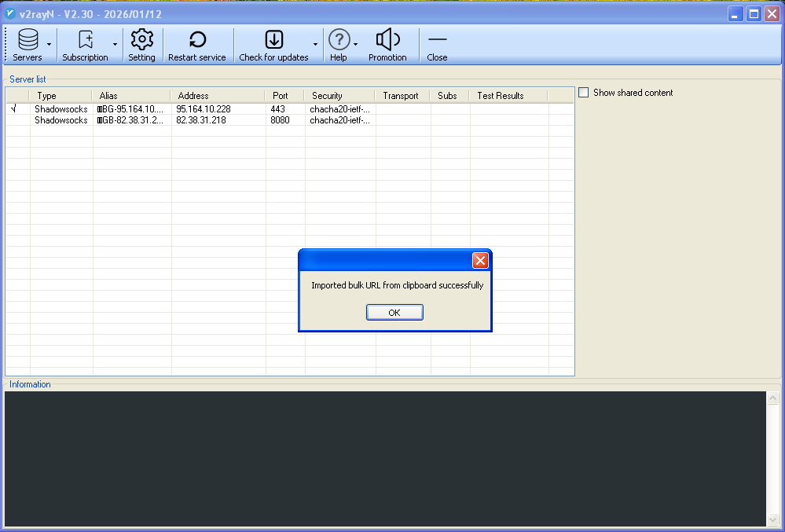Expand the Servers dropdown arrow
This screenshot has width=785, height=532.
pyautogui.click(x=49, y=45)
